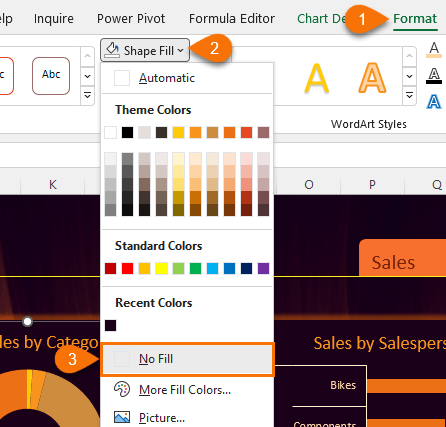Select column K header

(53, 184)
